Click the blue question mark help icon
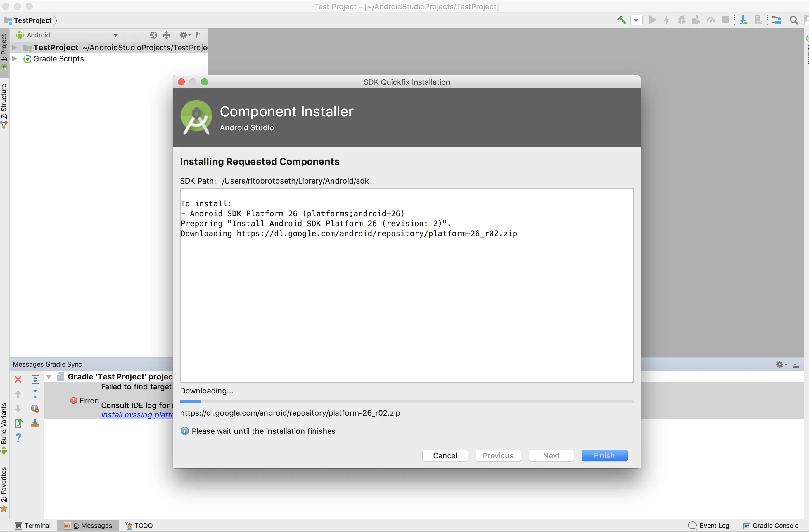 point(18,438)
